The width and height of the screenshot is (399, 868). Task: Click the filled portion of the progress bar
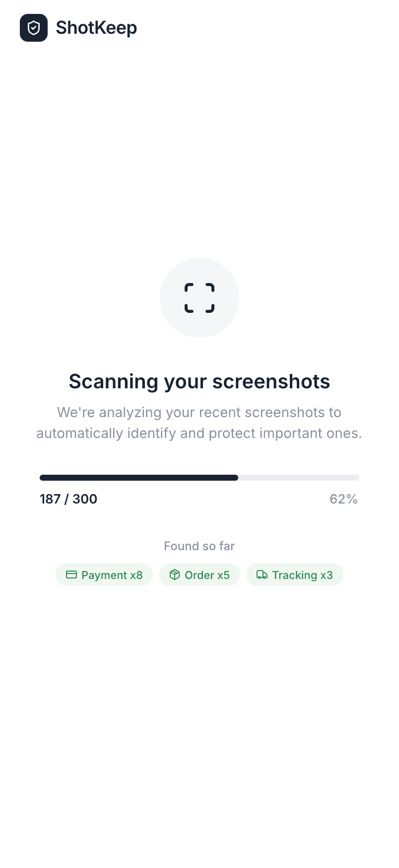coord(139,478)
